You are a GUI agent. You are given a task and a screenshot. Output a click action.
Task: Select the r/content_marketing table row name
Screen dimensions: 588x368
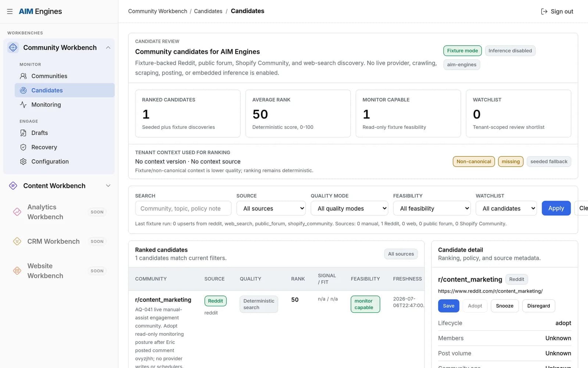coord(163,300)
